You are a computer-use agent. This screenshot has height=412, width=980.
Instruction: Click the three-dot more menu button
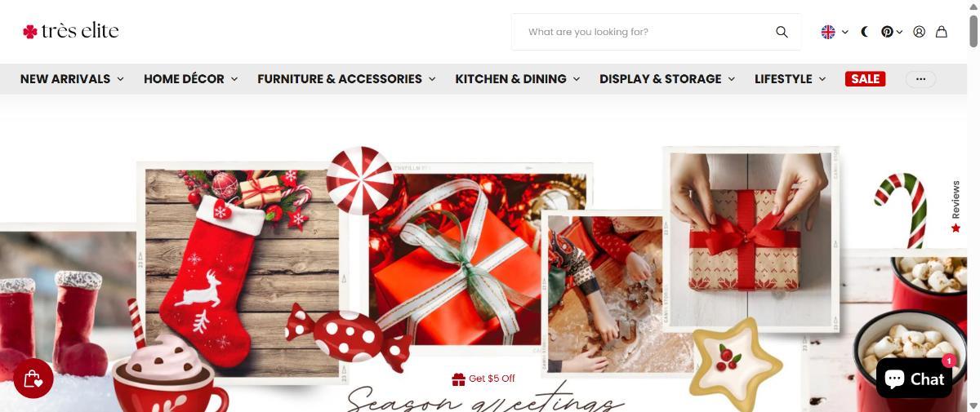[920, 79]
